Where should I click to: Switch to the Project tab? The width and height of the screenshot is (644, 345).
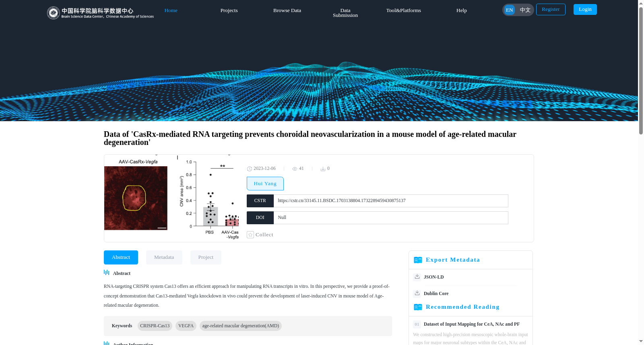(206, 257)
